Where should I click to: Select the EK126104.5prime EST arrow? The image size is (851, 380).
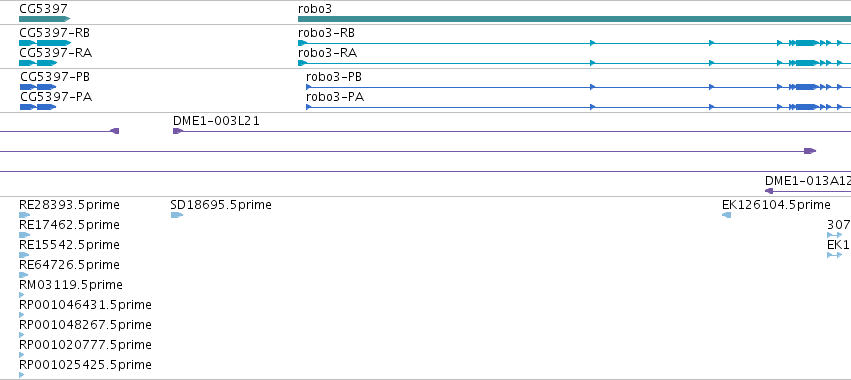point(726,215)
